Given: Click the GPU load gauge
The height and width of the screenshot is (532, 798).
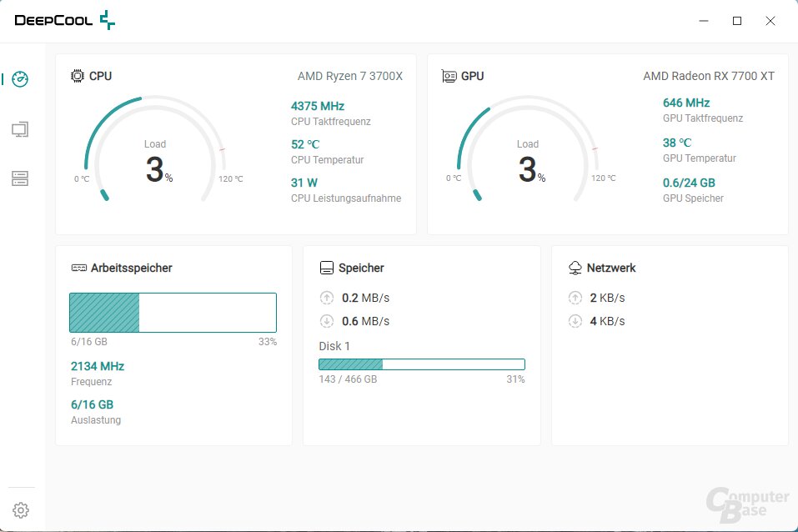Looking at the screenshot, I should point(527,152).
